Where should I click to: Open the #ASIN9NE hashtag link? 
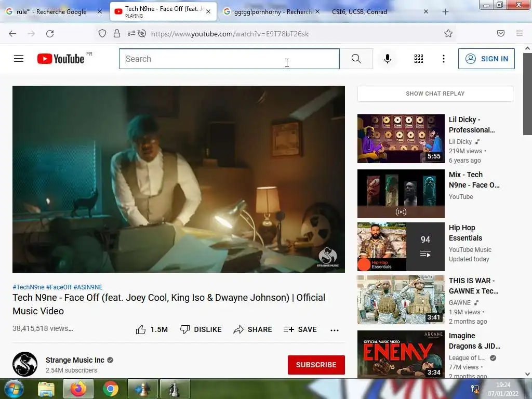tap(88, 287)
